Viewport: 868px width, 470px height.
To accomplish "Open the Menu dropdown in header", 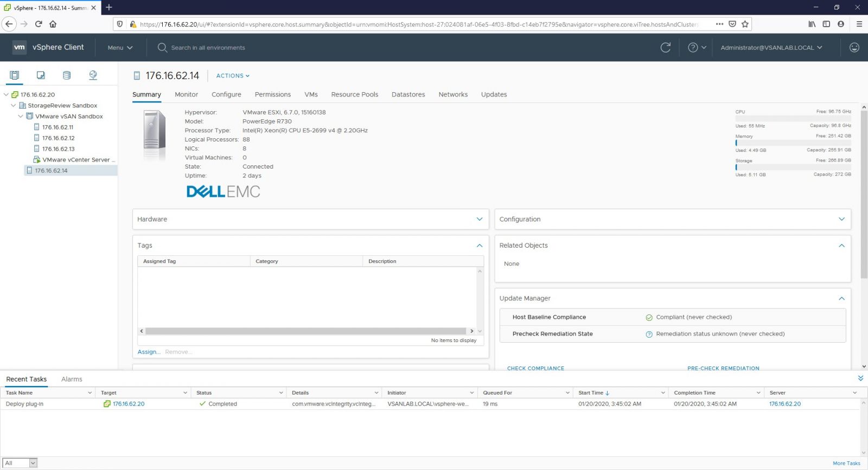I will pos(120,48).
